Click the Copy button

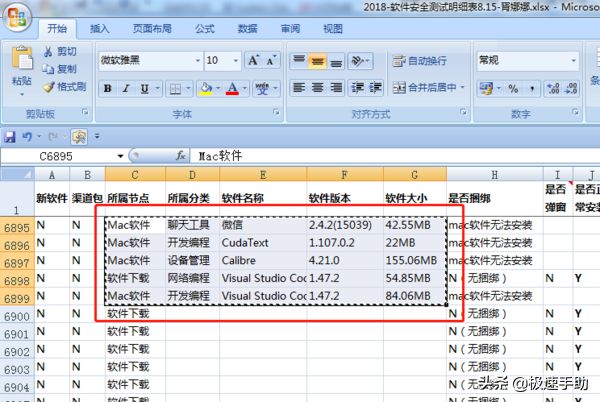click(60, 69)
